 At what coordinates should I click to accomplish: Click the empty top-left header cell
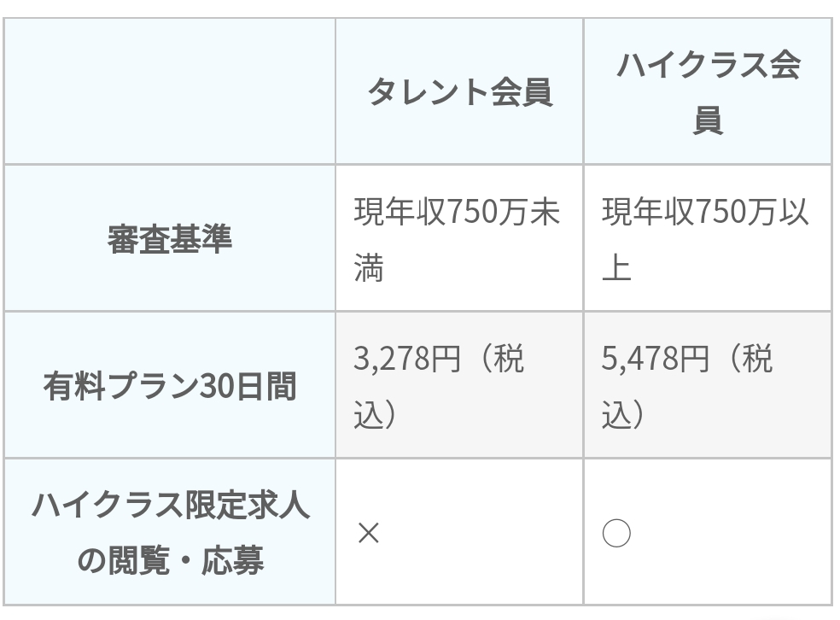tap(169, 91)
